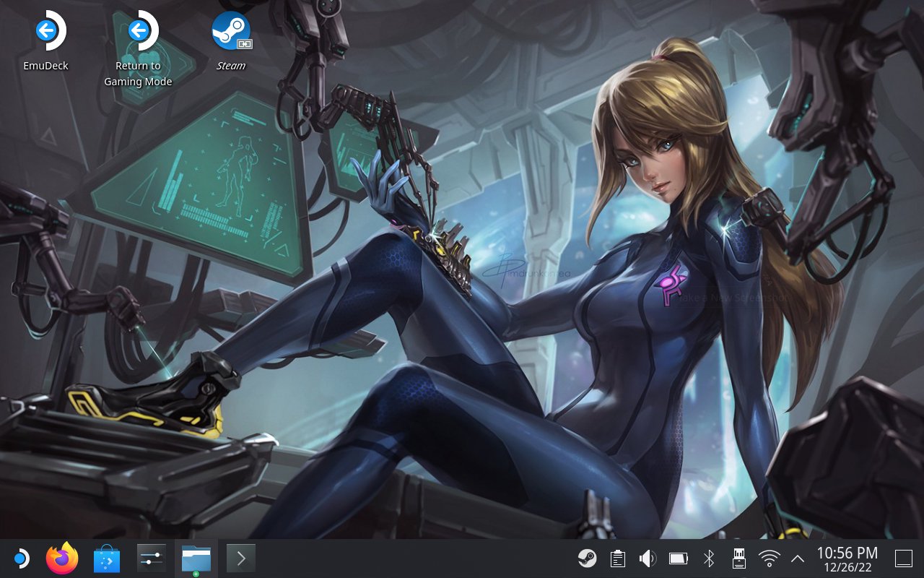Open the Konsole terminal arrow icon

point(241,558)
